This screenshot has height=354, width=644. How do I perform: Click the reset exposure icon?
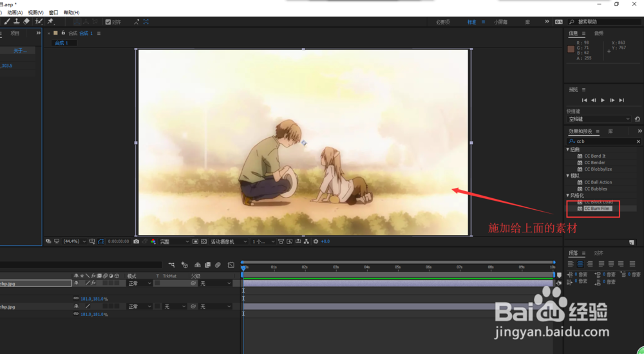click(316, 241)
